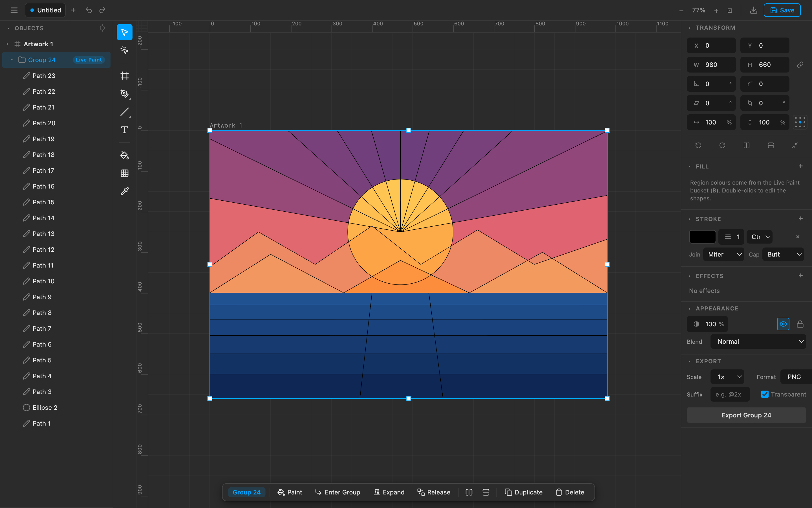
Task: Open the export Scale 1x dropdown
Action: tap(727, 377)
